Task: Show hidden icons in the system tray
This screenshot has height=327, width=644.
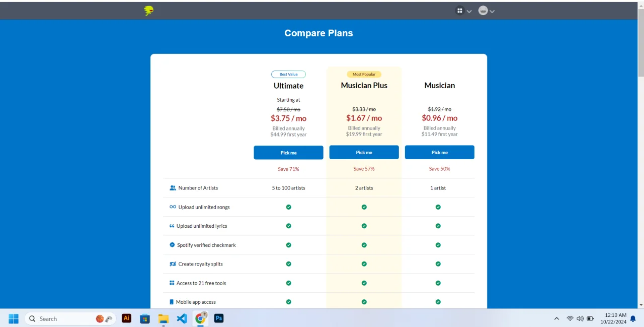Action: point(556,318)
